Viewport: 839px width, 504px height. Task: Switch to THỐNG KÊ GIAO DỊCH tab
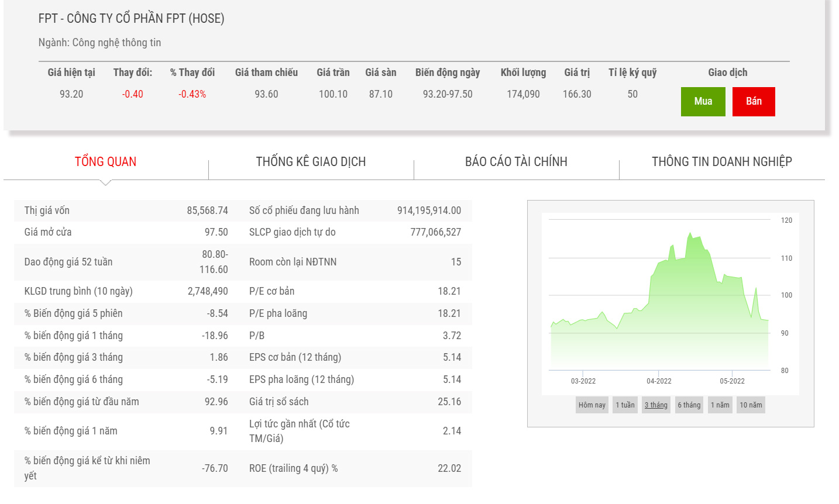(311, 162)
